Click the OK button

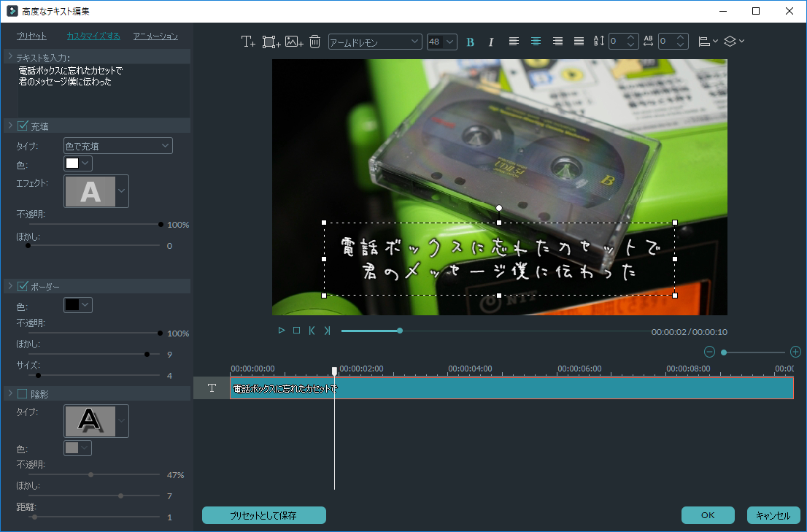[x=708, y=515]
